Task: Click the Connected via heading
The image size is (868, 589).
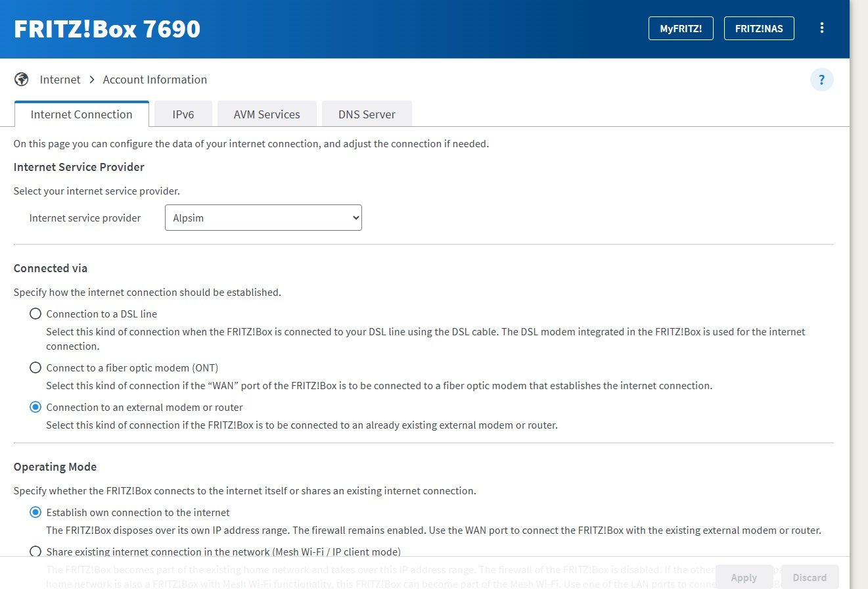Action: tap(51, 268)
